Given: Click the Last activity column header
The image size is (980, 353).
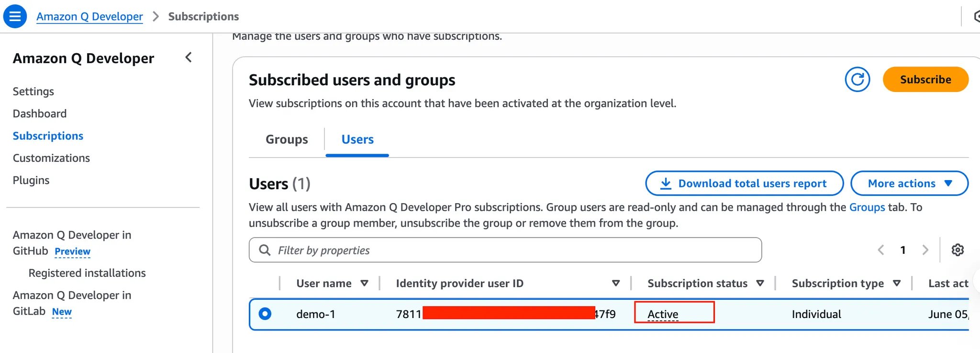Looking at the screenshot, I should click(948, 283).
